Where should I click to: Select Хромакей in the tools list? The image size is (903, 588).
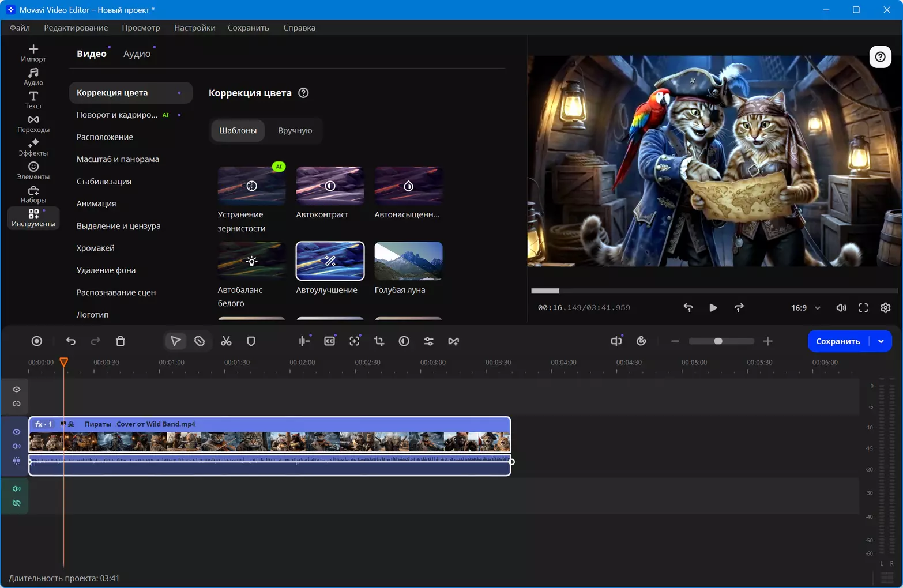click(96, 248)
